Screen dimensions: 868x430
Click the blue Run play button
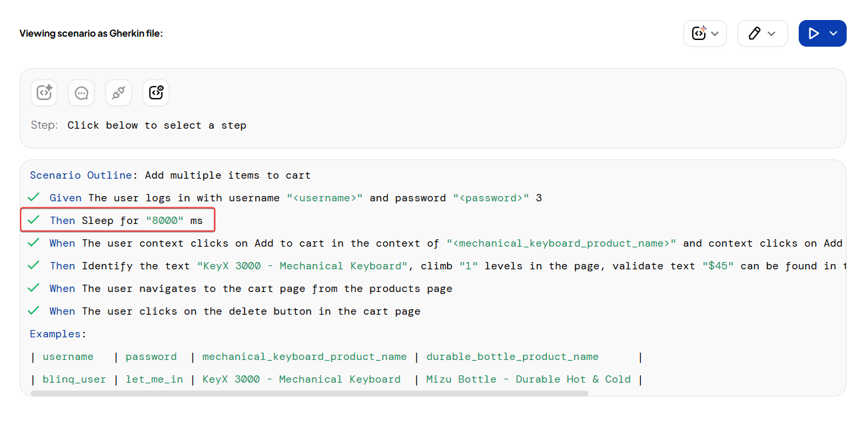[813, 33]
